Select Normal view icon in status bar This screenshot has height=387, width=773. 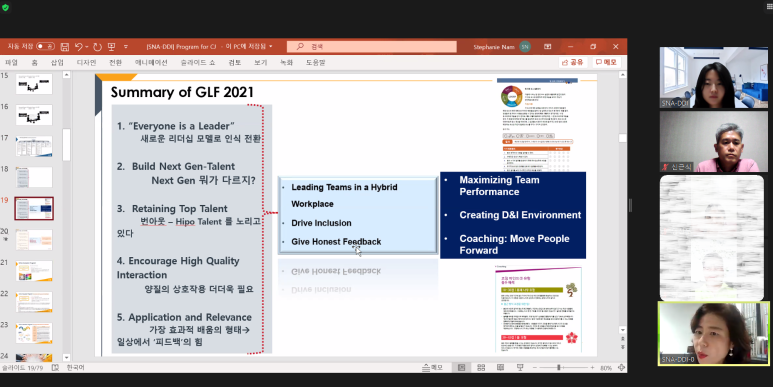461,368
